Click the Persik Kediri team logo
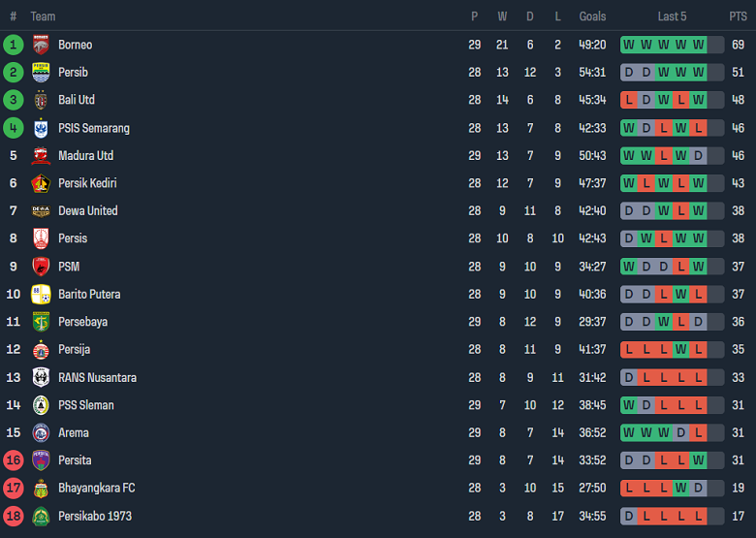The width and height of the screenshot is (756, 538). (41, 183)
